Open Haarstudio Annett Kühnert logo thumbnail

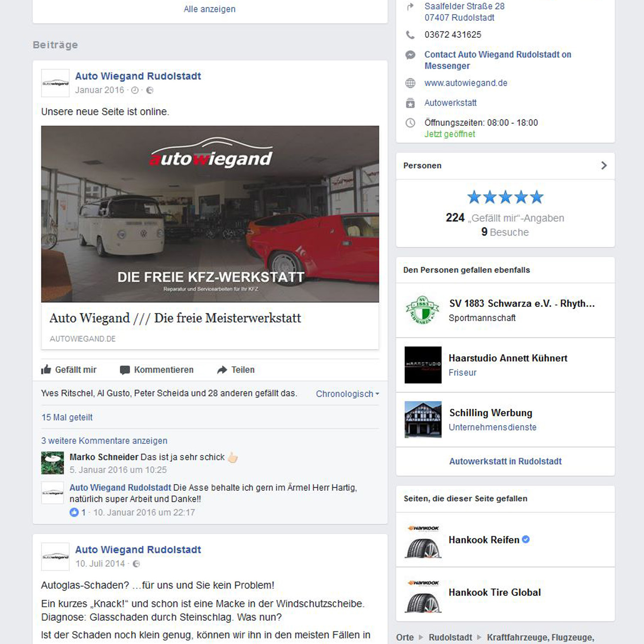pyautogui.click(x=423, y=365)
